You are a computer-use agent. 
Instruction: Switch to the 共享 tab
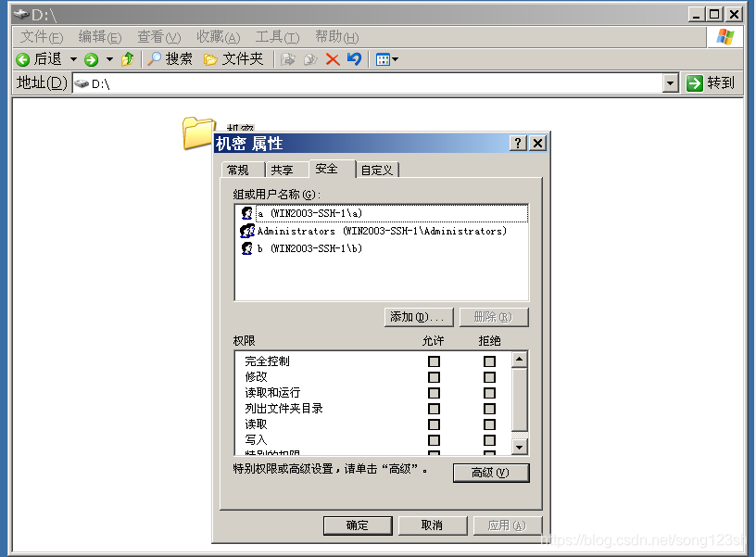287,170
